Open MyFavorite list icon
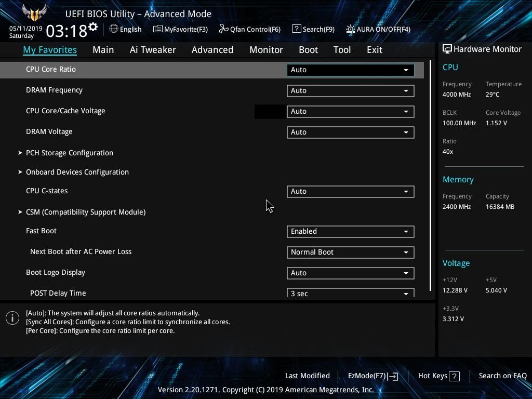Viewport: 532px width, 399px height. click(158, 29)
